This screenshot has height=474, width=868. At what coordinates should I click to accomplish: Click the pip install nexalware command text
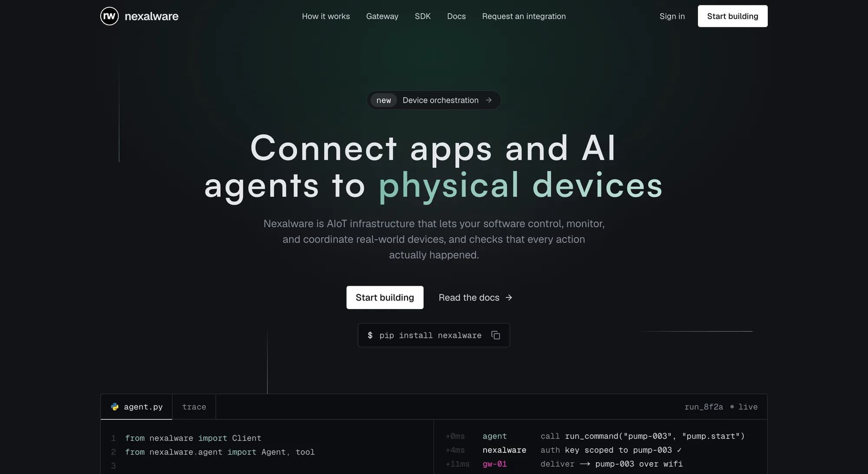coord(430,335)
